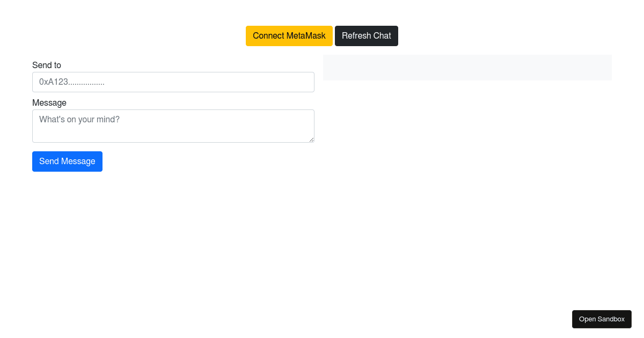
Task: Click the Send to label
Action: pos(47,65)
